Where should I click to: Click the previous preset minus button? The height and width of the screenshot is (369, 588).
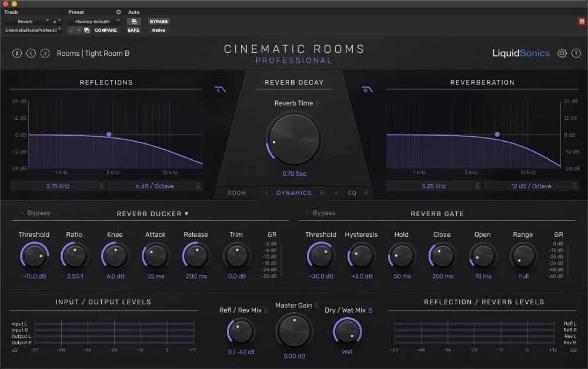point(71,30)
